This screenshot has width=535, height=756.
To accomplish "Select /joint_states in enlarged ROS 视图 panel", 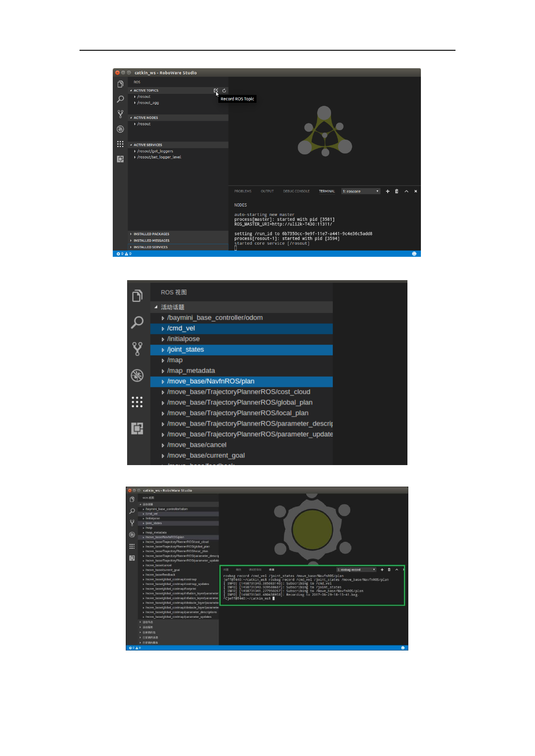I will 241,350.
